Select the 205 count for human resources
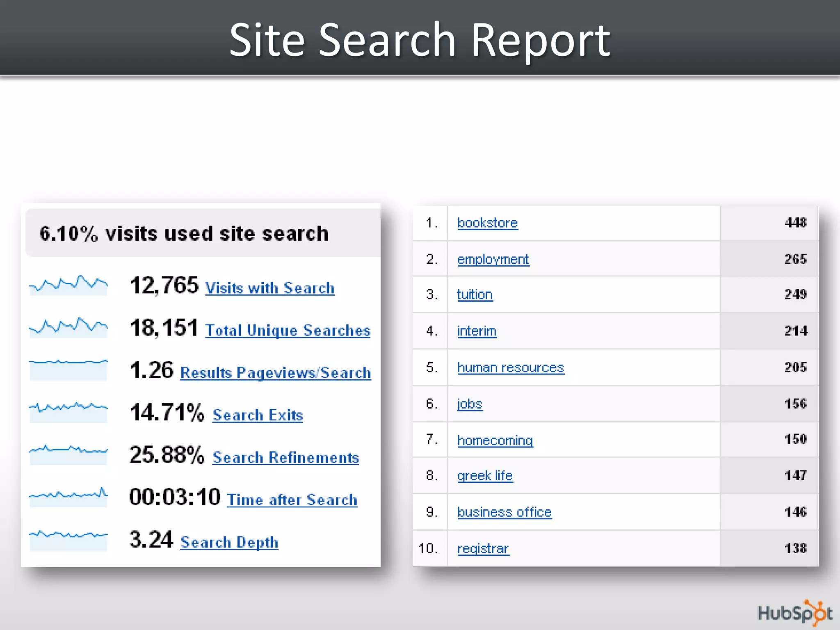Viewport: 840px width, 630px height. 796,367
